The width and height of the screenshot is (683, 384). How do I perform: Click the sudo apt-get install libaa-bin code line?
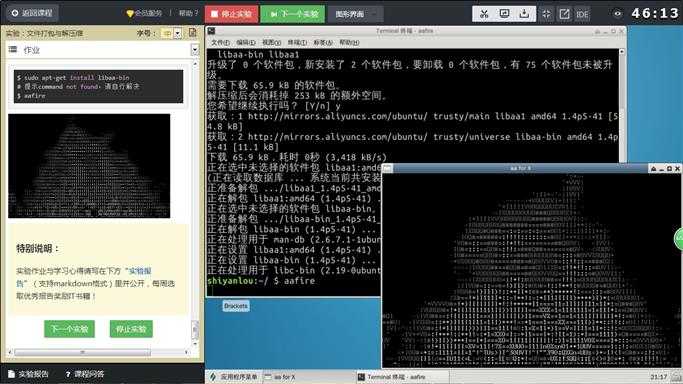73,77
